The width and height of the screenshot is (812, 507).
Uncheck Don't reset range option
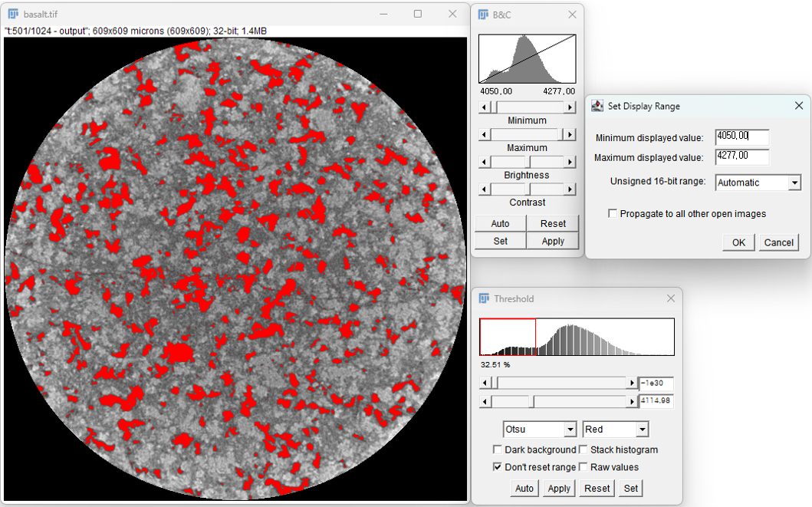(x=497, y=467)
